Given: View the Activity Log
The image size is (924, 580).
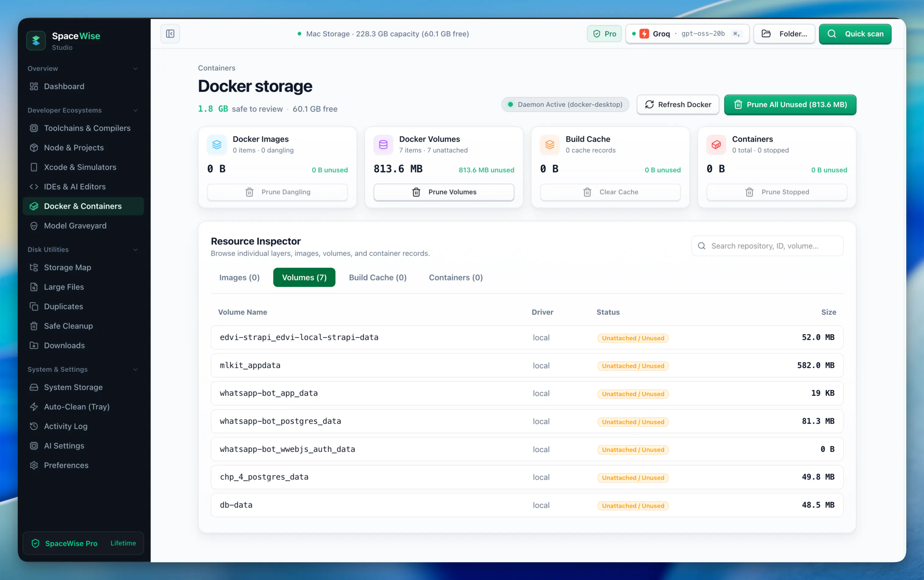Looking at the screenshot, I should (83, 427).
